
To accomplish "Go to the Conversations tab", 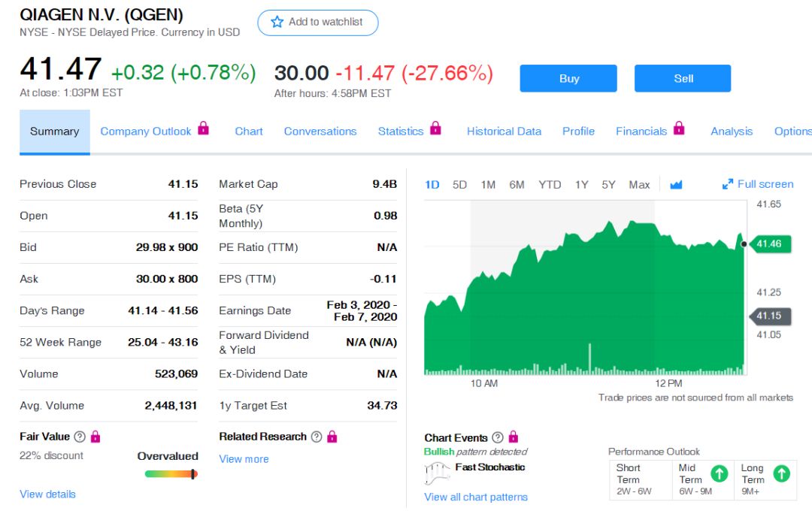I will click(x=320, y=132).
